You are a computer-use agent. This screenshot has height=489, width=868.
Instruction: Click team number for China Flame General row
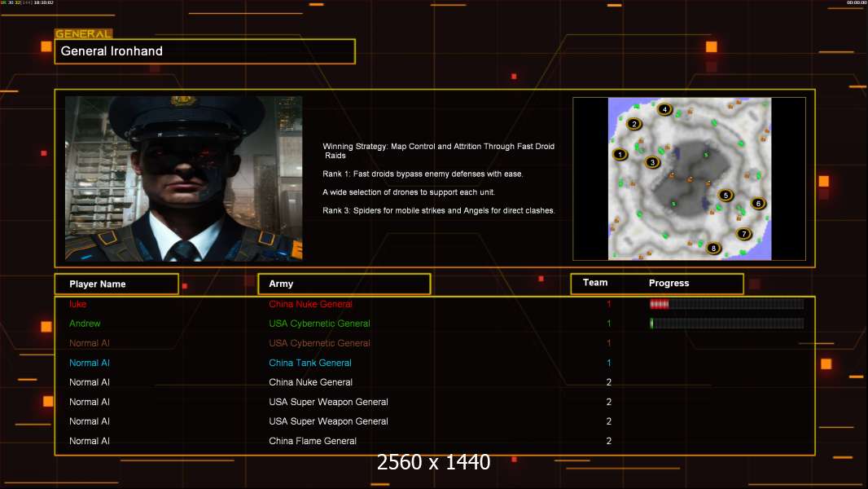point(608,441)
